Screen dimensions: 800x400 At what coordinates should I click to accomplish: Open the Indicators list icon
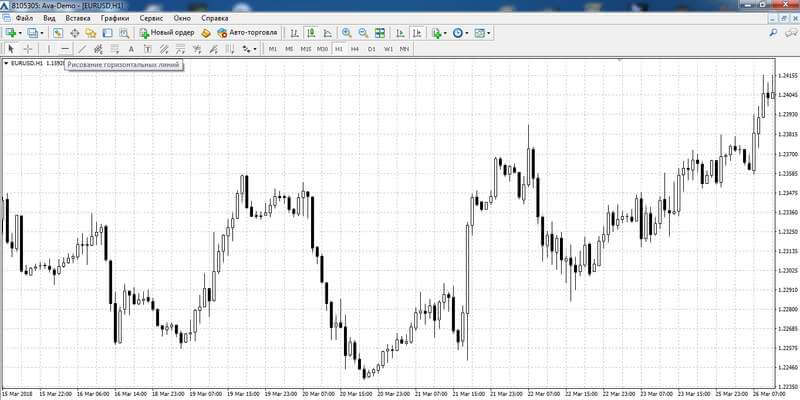pos(436,33)
